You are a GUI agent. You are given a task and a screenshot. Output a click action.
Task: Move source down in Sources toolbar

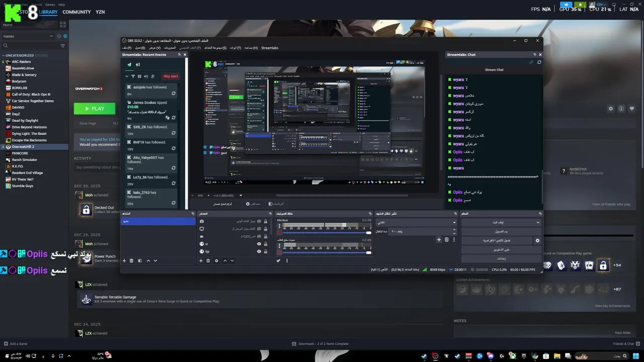pyautogui.click(x=232, y=260)
